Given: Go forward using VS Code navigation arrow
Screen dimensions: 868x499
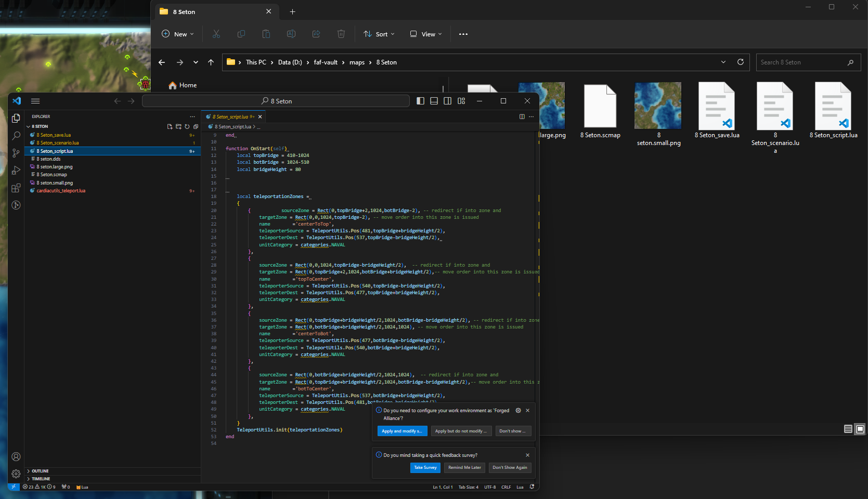Looking at the screenshot, I should click(x=131, y=101).
